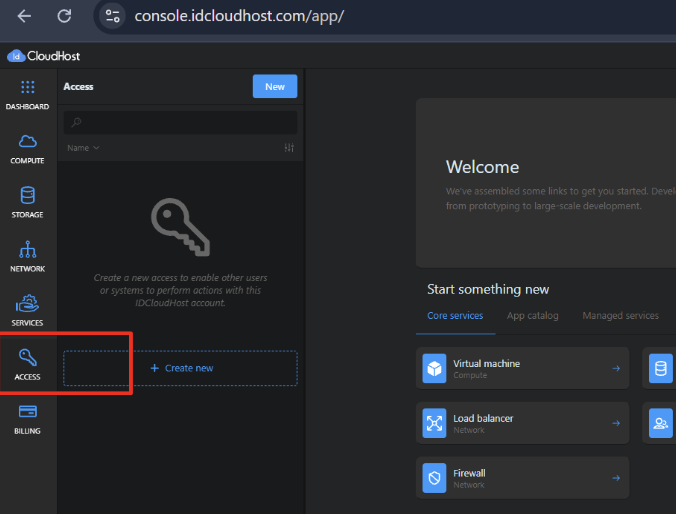Image resolution: width=676 pixels, height=514 pixels.
Task: Open the Compute cloud section
Action: pyautogui.click(x=28, y=149)
